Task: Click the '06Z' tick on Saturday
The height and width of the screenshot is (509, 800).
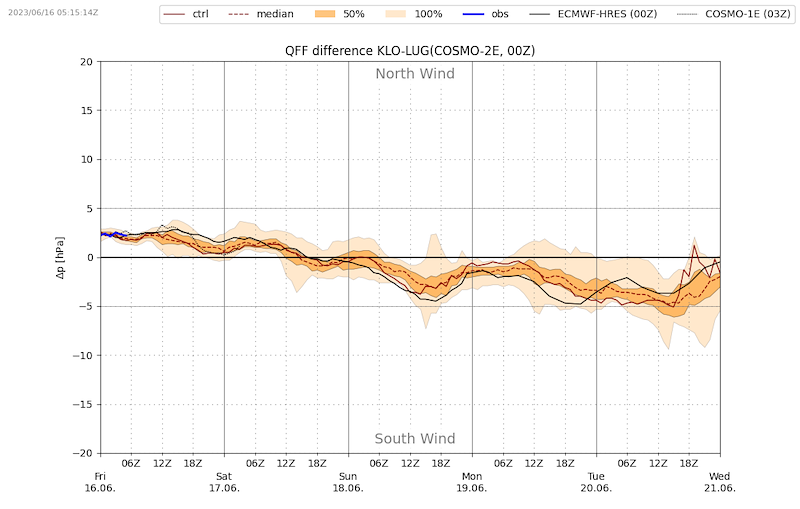Action: pyautogui.click(x=255, y=463)
